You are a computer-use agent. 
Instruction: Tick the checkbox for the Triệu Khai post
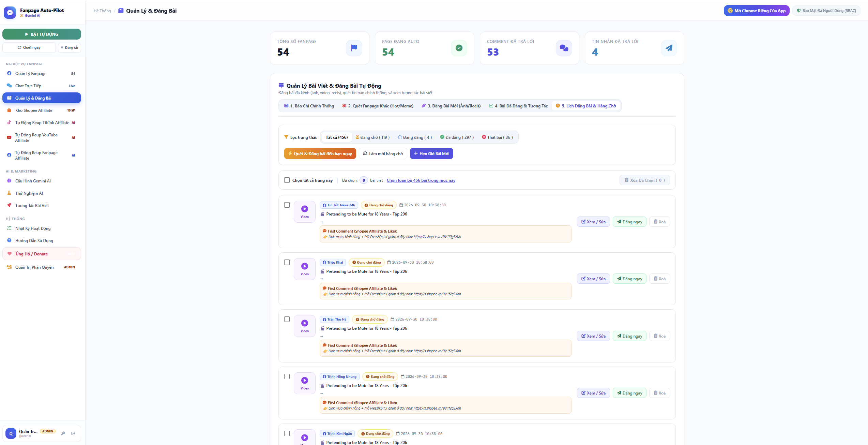(287, 262)
